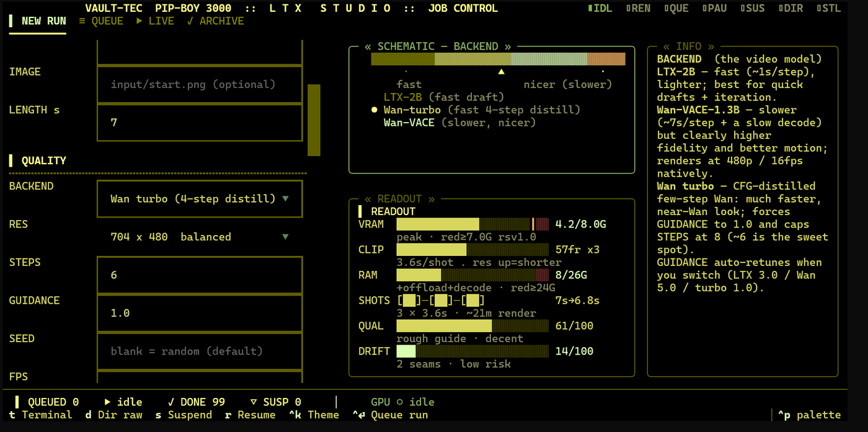Click the 61/100 QUAL value

coord(574,326)
